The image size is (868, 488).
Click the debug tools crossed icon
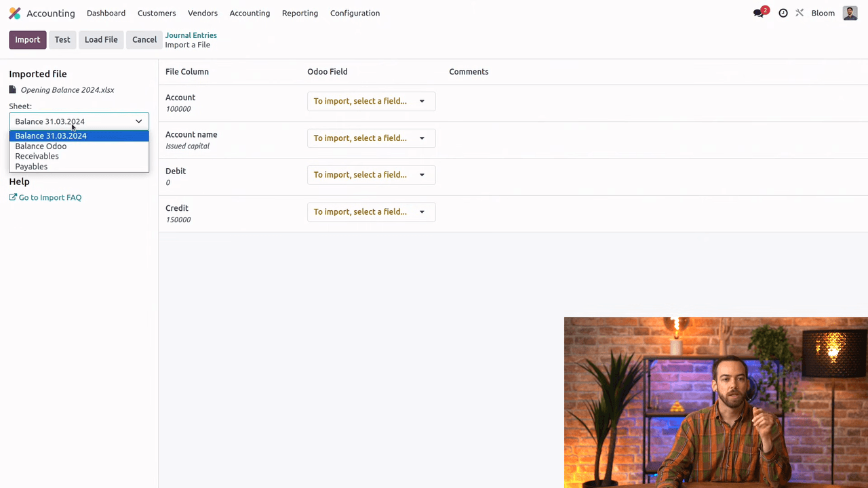coord(800,13)
